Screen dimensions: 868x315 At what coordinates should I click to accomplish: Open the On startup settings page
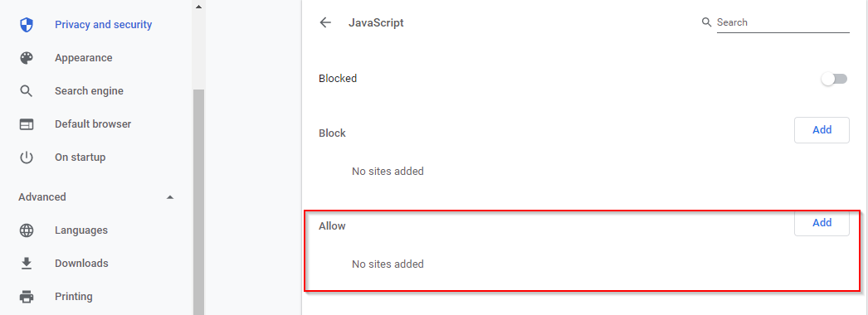(x=80, y=157)
